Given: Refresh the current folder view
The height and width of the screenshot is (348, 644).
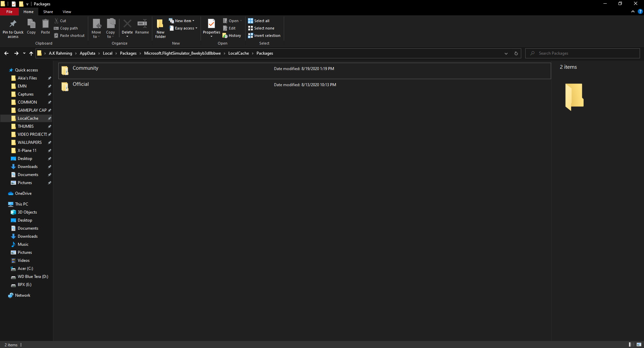Looking at the screenshot, I should point(516,53).
